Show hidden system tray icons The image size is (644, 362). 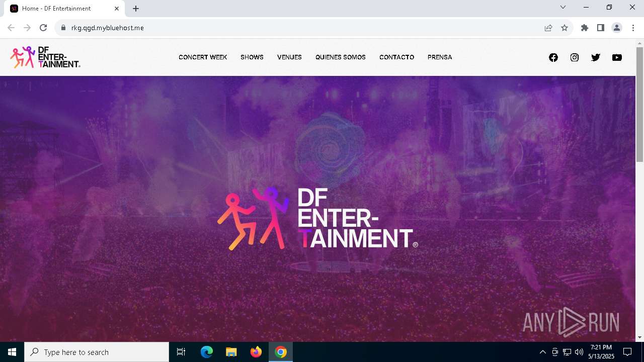tap(542, 352)
